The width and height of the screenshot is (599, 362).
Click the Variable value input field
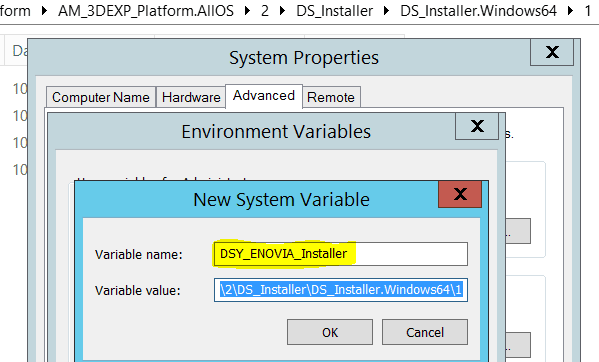[340, 290]
